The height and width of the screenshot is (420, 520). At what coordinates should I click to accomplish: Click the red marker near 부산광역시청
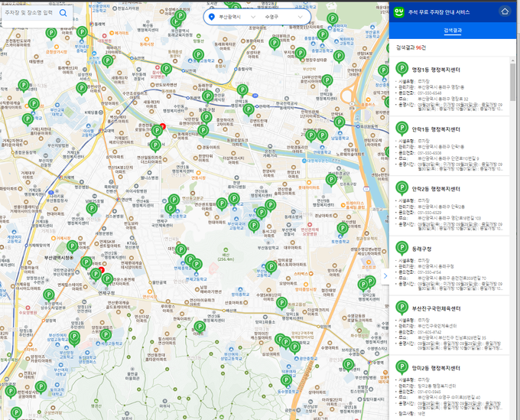[x=101, y=270]
